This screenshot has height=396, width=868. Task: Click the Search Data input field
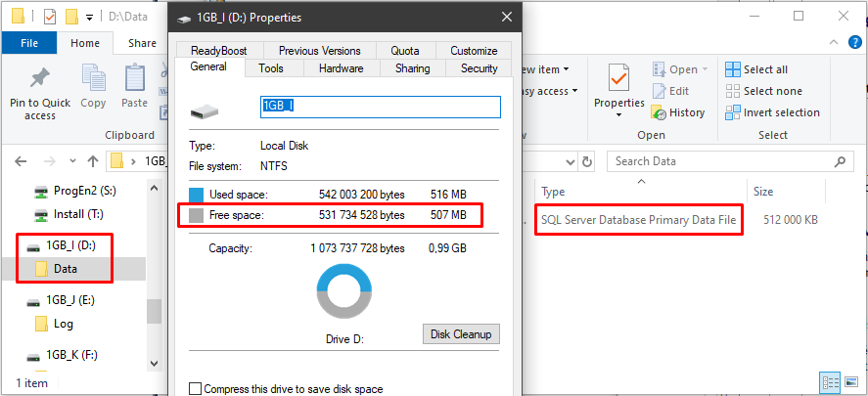[719, 161]
